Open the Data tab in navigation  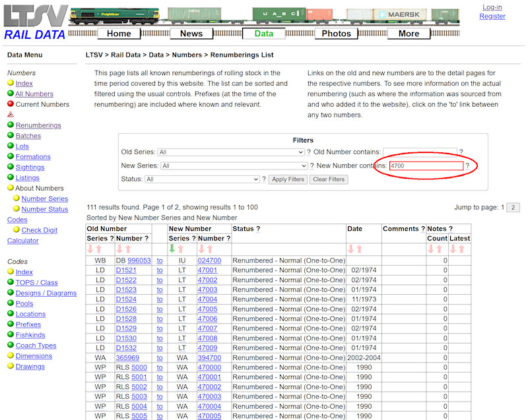263,34
